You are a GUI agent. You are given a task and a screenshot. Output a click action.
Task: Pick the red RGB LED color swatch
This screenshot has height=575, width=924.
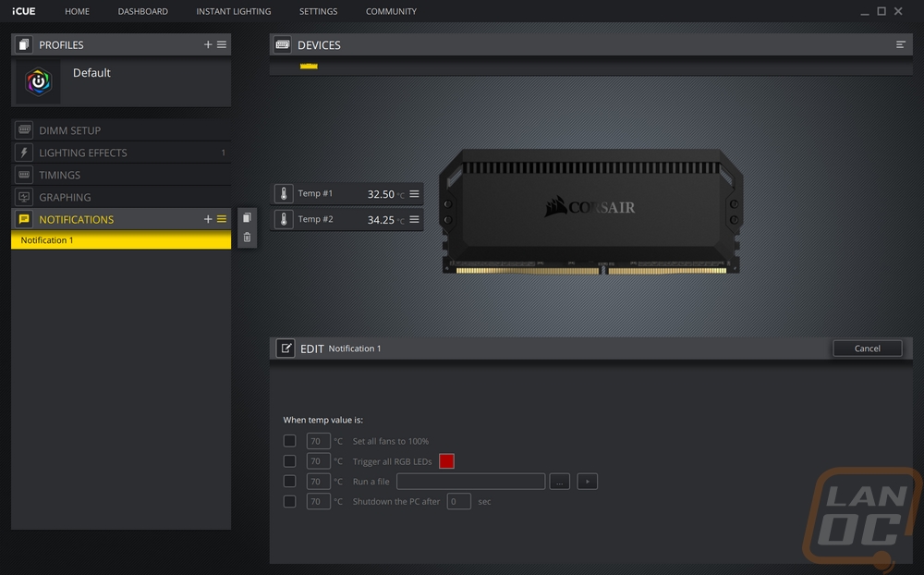446,461
